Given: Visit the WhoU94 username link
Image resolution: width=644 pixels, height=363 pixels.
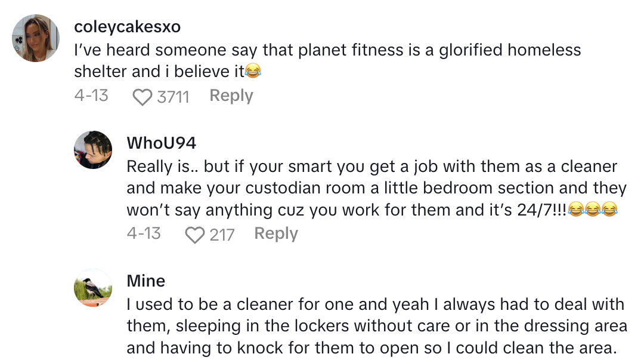Looking at the screenshot, I should click(x=161, y=143).
